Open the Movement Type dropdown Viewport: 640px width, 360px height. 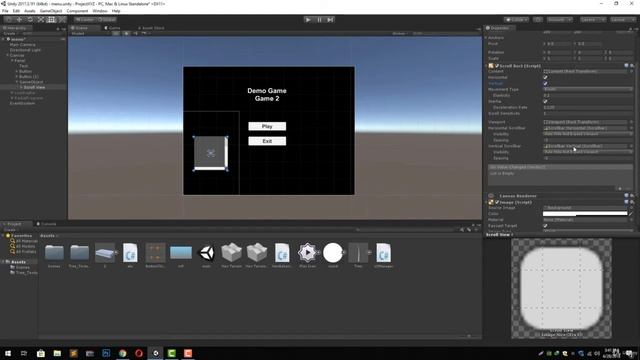click(x=588, y=89)
